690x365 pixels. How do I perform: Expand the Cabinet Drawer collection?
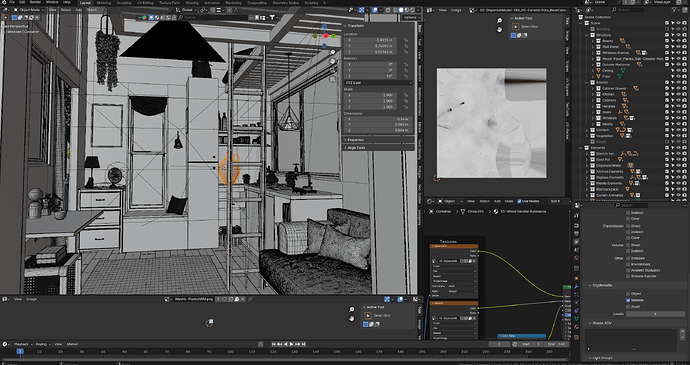coord(593,88)
